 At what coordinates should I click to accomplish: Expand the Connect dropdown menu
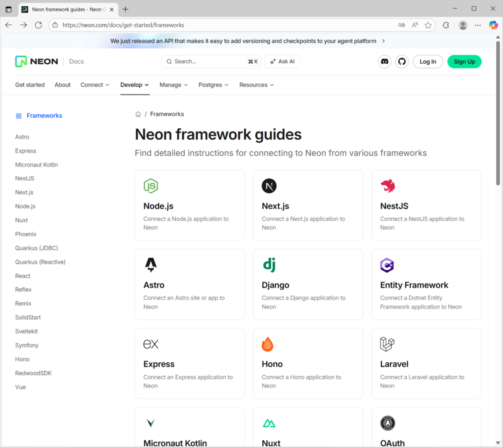click(x=95, y=85)
